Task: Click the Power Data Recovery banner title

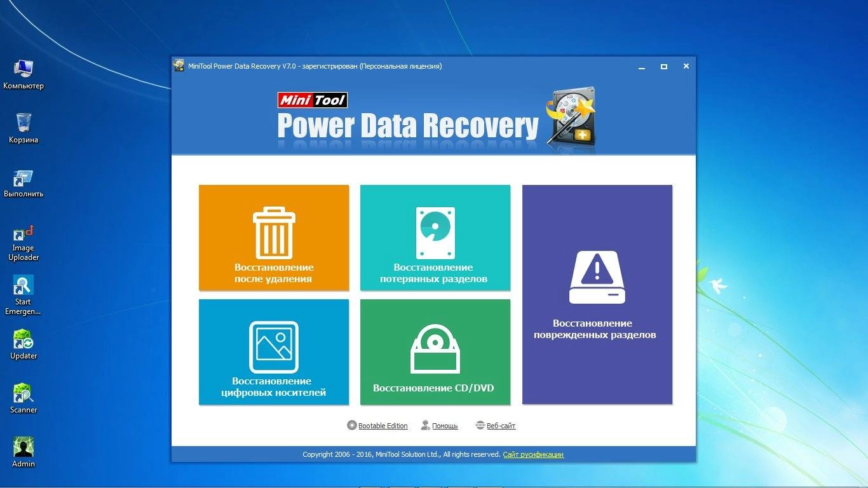Action: tap(408, 125)
